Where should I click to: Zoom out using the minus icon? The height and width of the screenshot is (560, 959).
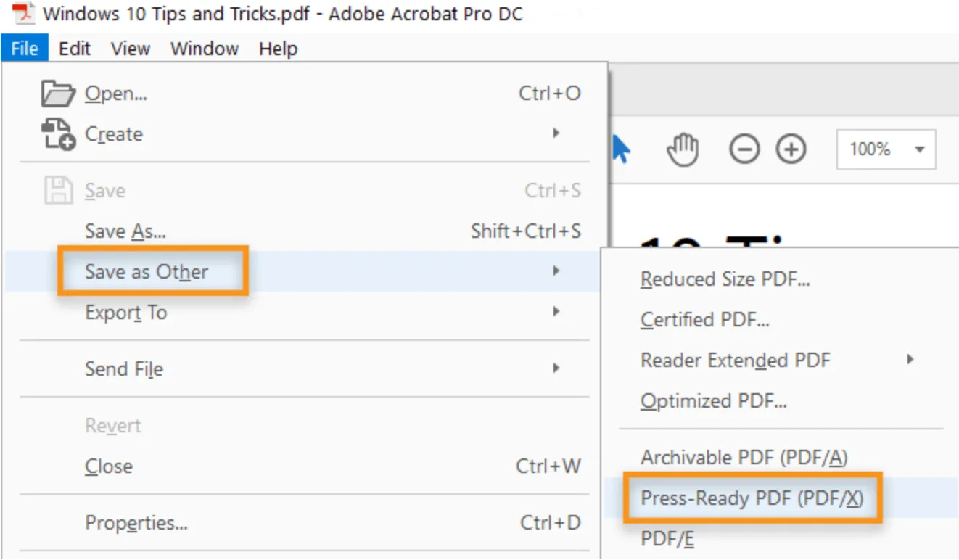coord(744,149)
